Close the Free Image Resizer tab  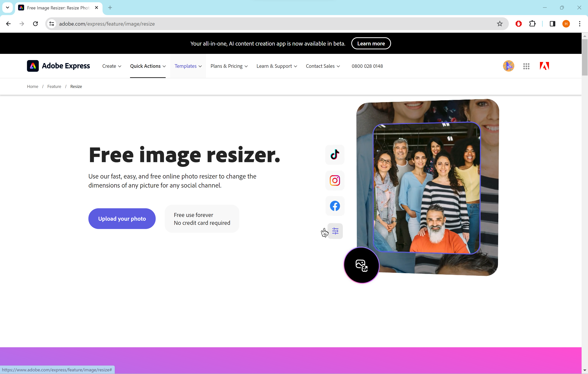tap(96, 8)
